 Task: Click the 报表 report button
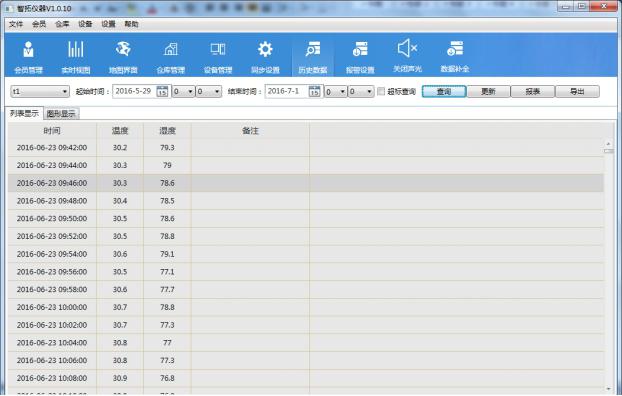tap(533, 92)
